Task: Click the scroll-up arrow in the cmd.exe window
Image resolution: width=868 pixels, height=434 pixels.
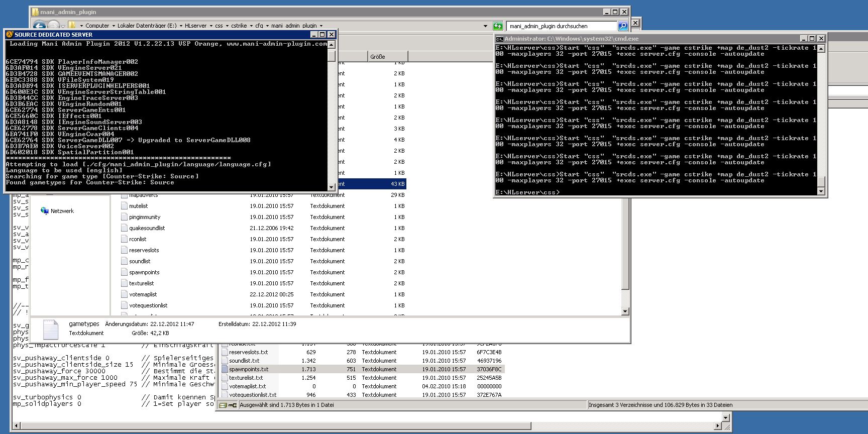Action: 821,49
